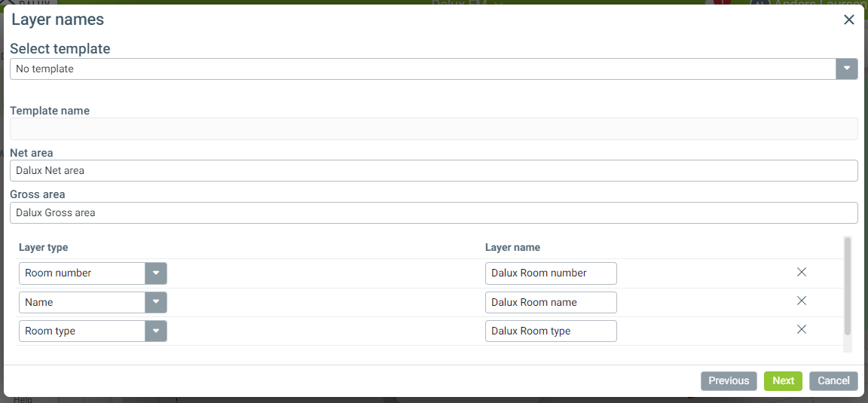Edit the Dalux Room number layer name

[x=551, y=273]
